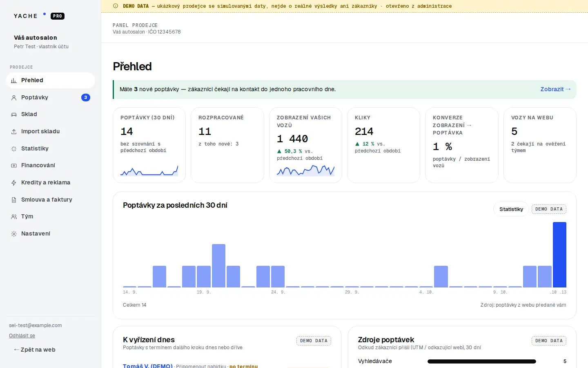Click the info icon in the demo data banner
Screen dimensions: 588x368
pos(116,6)
